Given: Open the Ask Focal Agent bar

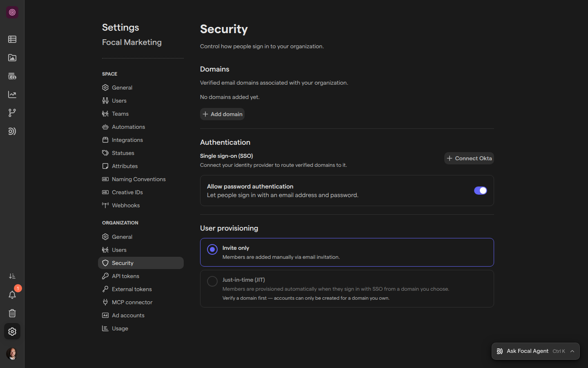Looking at the screenshot, I should (x=536, y=351).
